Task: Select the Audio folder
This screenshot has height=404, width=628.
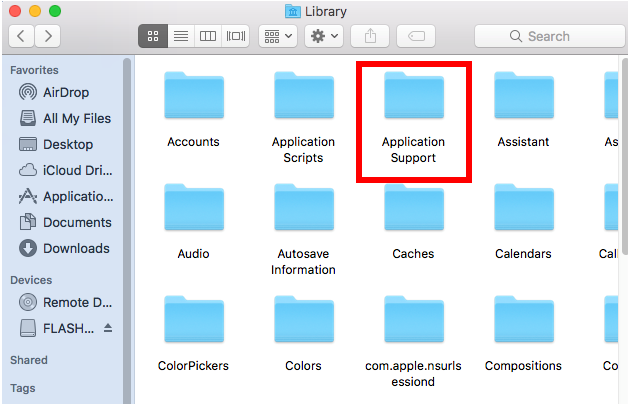Action: 194,222
